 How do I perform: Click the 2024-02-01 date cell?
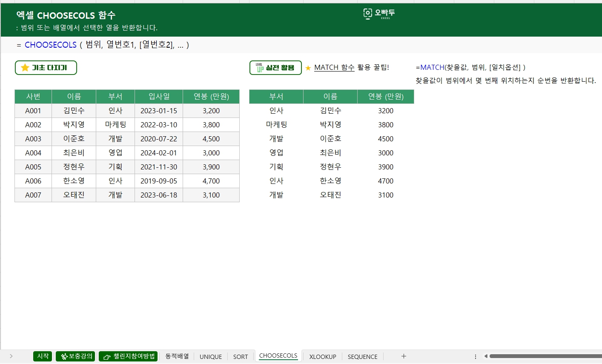[x=159, y=153]
